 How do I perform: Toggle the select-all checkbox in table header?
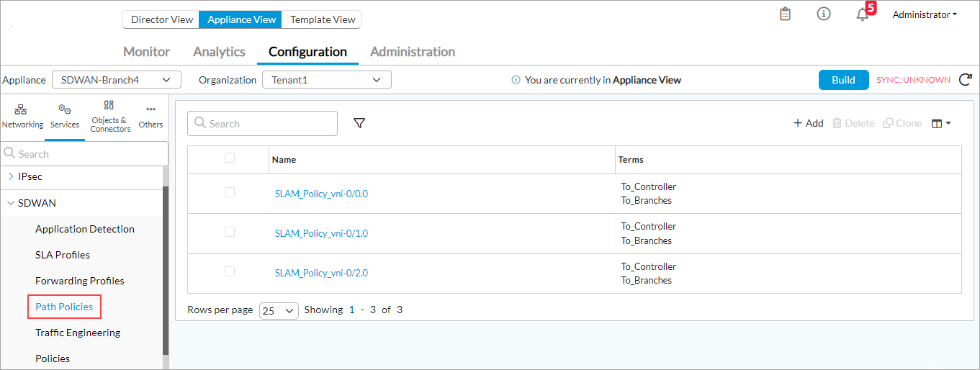click(x=230, y=158)
